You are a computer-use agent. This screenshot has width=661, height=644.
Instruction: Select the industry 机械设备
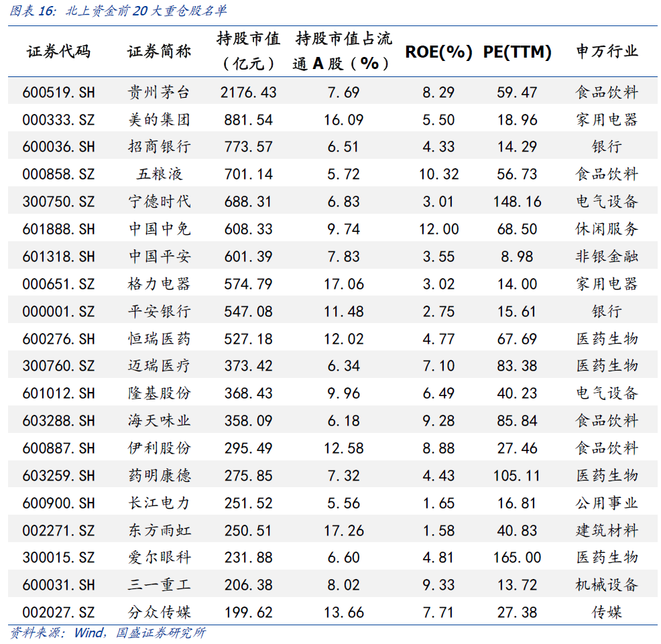(x=607, y=585)
